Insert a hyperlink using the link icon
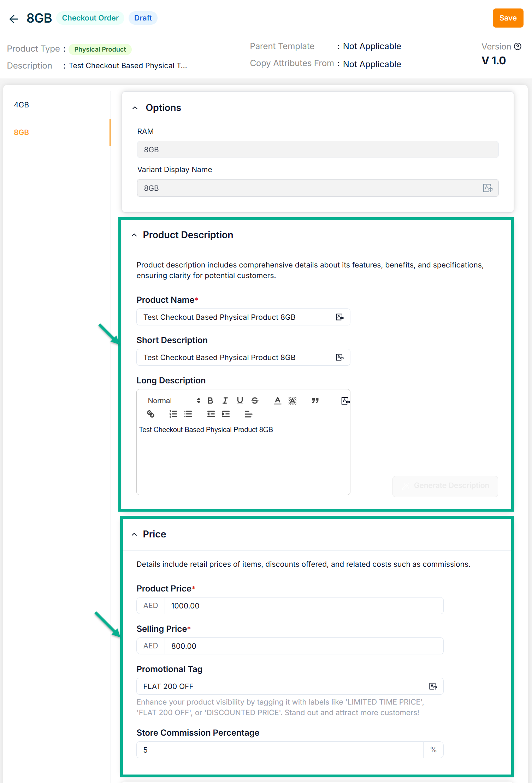The height and width of the screenshot is (783, 532). pyautogui.click(x=151, y=414)
